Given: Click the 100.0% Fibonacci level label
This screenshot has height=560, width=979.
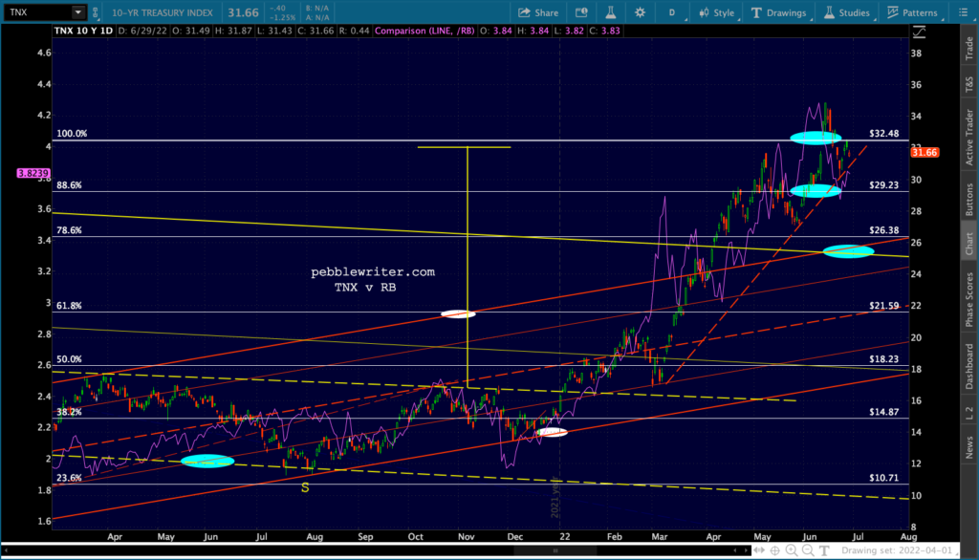Looking at the screenshot, I should [x=72, y=134].
